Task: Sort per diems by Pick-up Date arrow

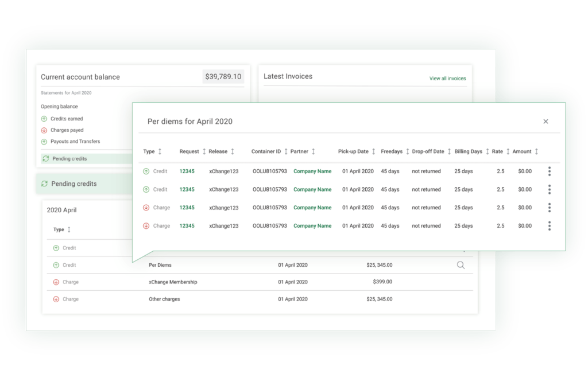Action: (373, 151)
